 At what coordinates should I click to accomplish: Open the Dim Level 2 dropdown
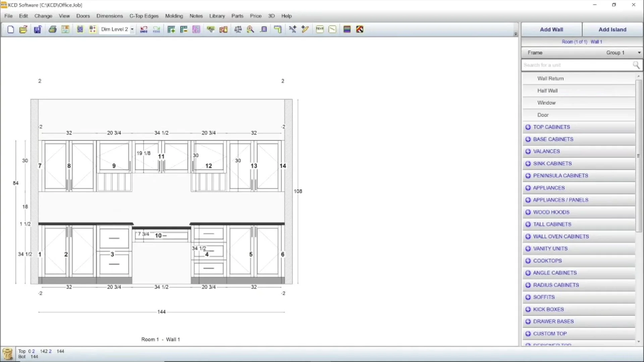coord(132,29)
